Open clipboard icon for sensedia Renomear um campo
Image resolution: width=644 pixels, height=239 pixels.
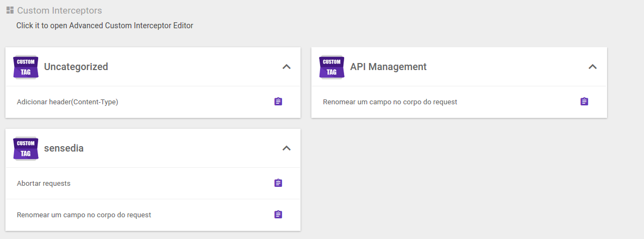coord(278,215)
